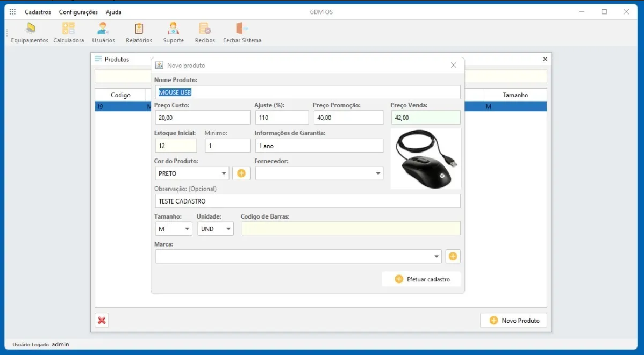644x355 pixels.
Task: Open the Relatórios reports icon
Action: (139, 33)
